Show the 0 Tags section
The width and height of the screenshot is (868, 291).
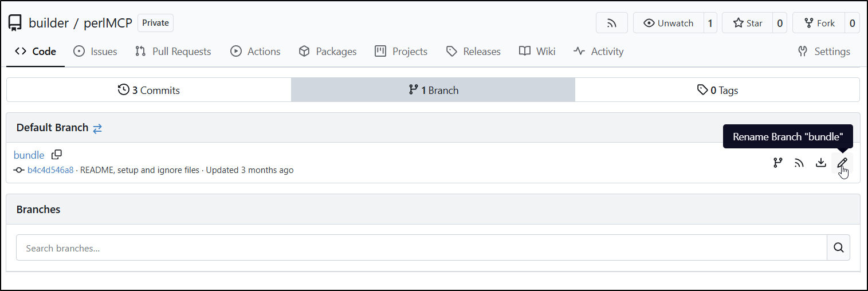pyautogui.click(x=717, y=90)
